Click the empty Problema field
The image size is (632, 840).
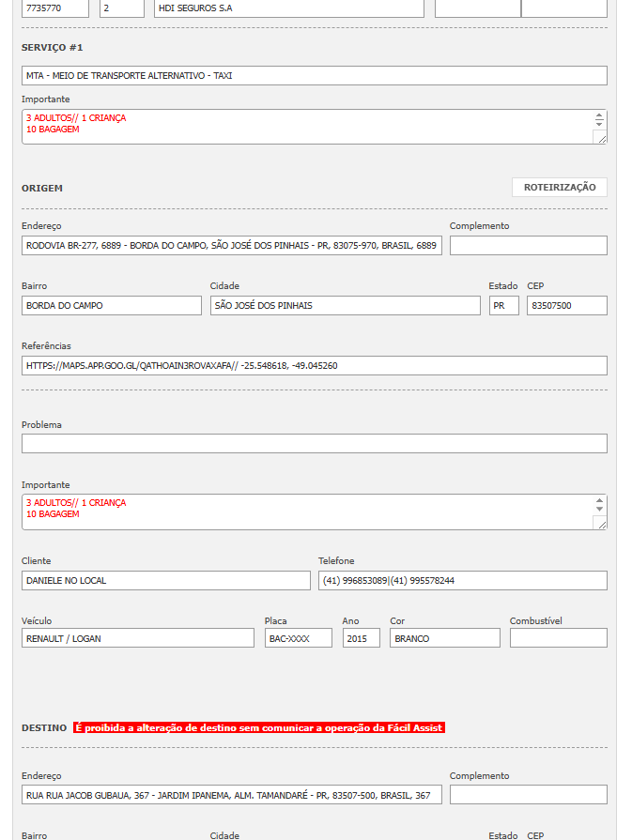click(314, 444)
